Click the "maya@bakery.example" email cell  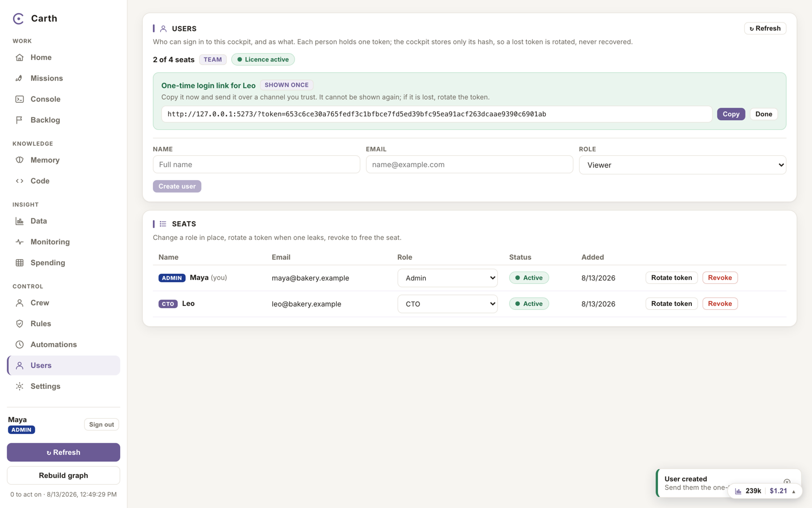[x=310, y=278]
